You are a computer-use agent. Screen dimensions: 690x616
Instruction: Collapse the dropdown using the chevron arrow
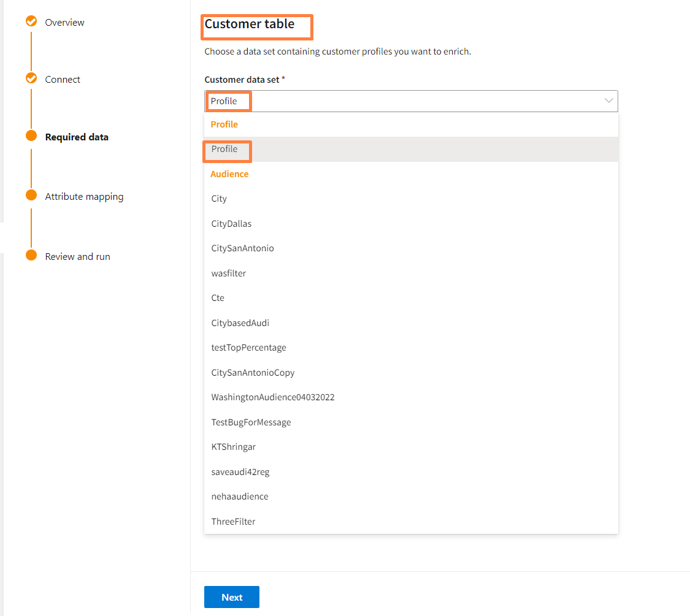click(x=608, y=101)
